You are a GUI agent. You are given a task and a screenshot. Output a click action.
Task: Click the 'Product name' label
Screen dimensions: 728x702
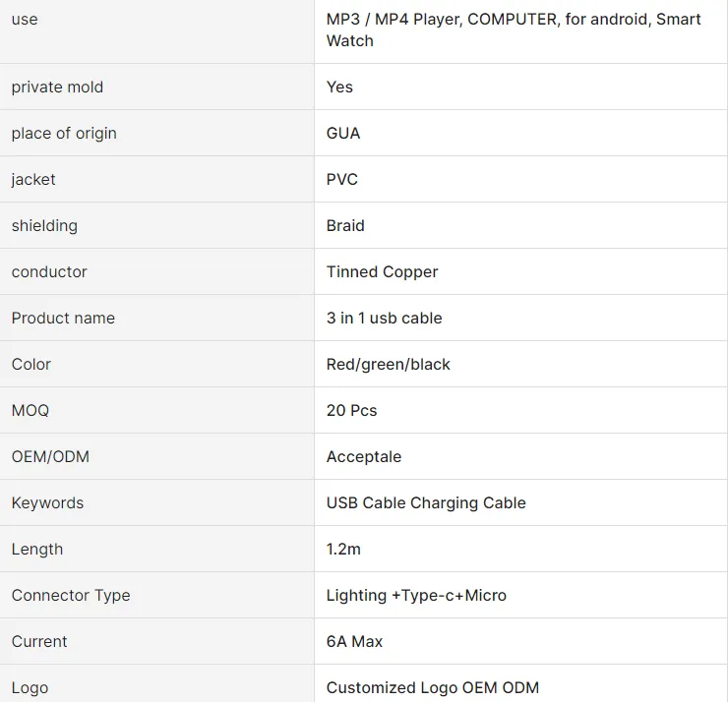[x=63, y=318]
